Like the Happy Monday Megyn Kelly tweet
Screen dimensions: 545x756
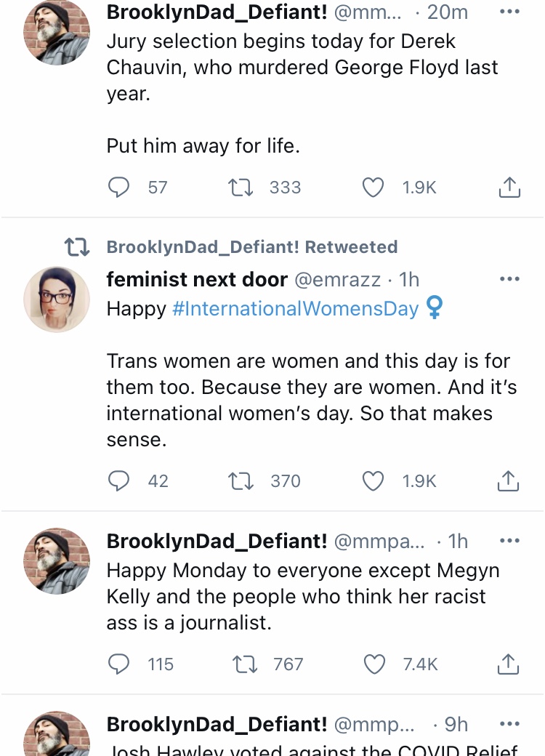coord(374,664)
